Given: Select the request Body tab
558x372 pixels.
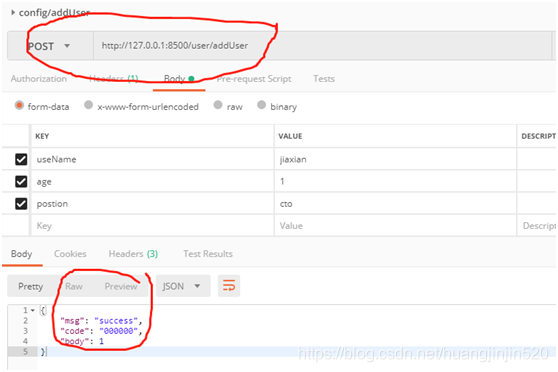Looking at the screenshot, I should point(179,79).
